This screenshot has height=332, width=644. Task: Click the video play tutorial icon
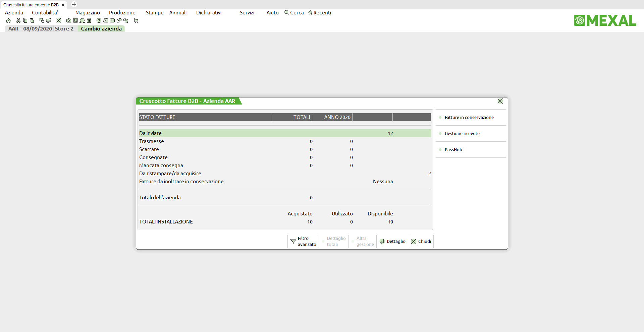tap(112, 21)
